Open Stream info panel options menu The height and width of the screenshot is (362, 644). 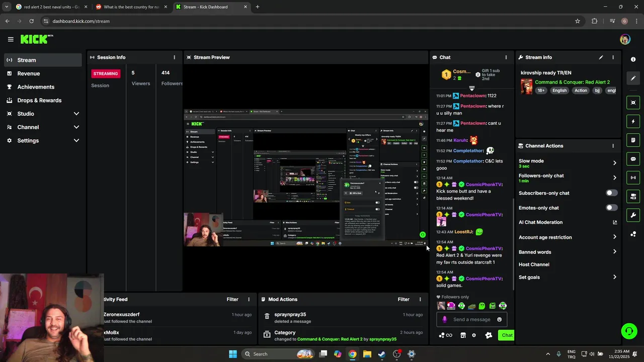pyautogui.click(x=613, y=57)
